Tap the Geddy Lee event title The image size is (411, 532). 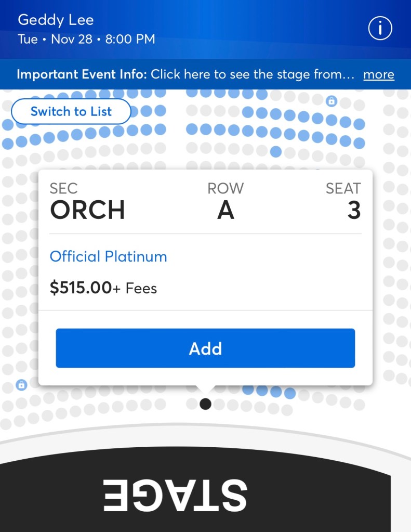point(56,20)
